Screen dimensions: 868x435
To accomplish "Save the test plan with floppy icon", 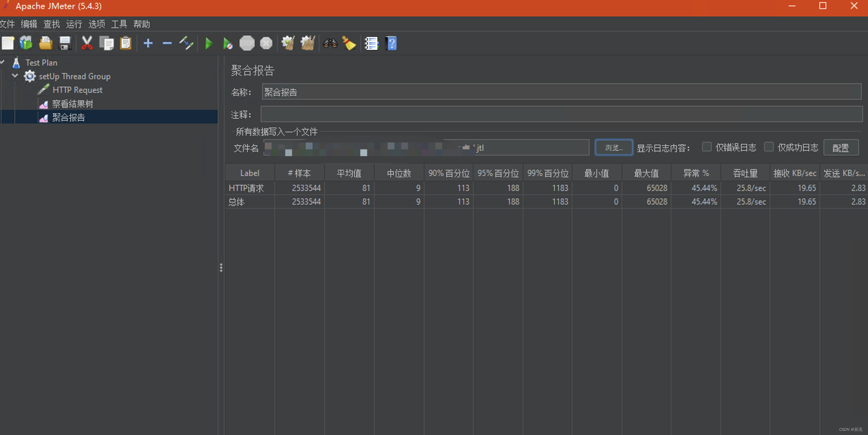I will tap(64, 43).
